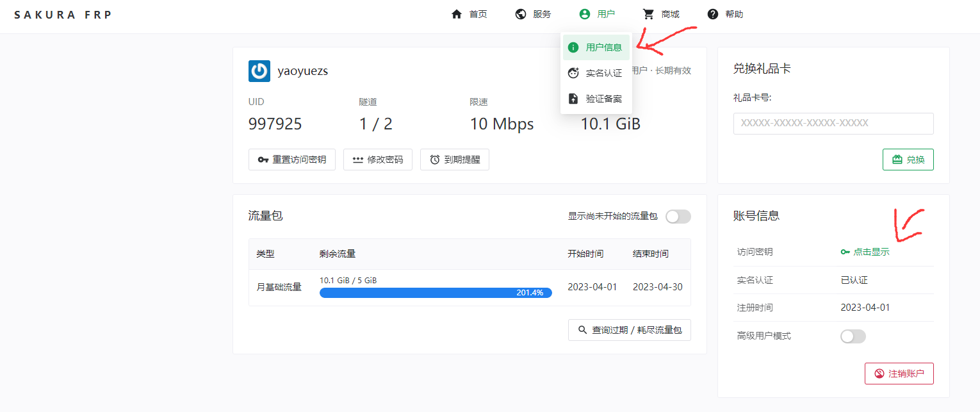
Task: Click the question mark help icon
Action: [713, 14]
